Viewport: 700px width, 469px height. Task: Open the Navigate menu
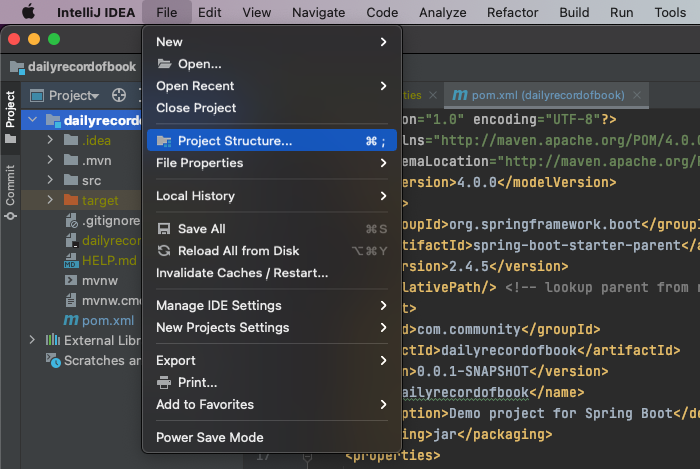coord(318,12)
